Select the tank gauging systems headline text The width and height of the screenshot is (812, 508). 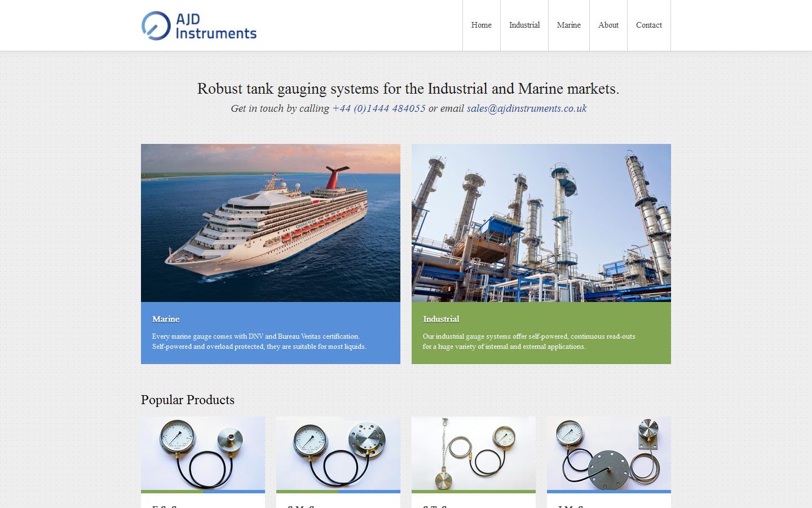(408, 89)
